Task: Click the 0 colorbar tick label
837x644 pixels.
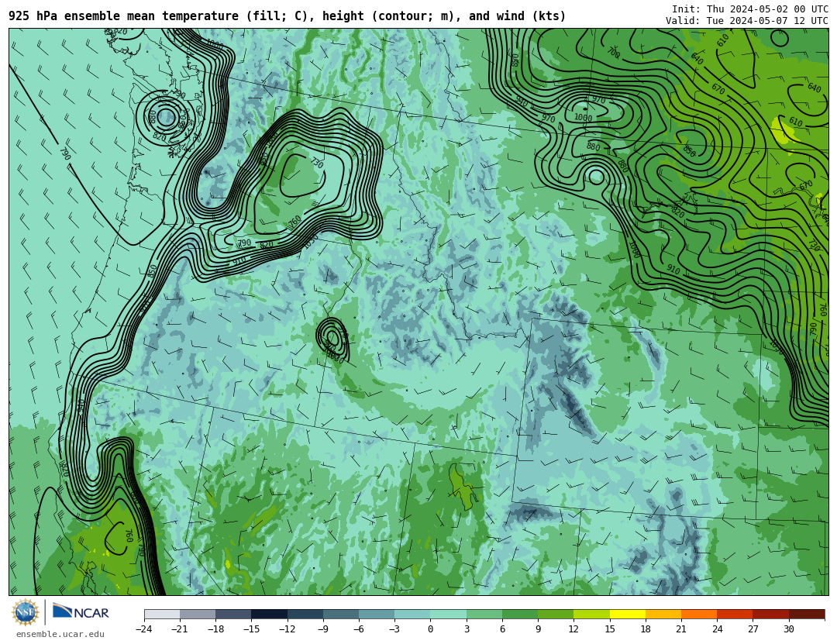Action: point(431,629)
